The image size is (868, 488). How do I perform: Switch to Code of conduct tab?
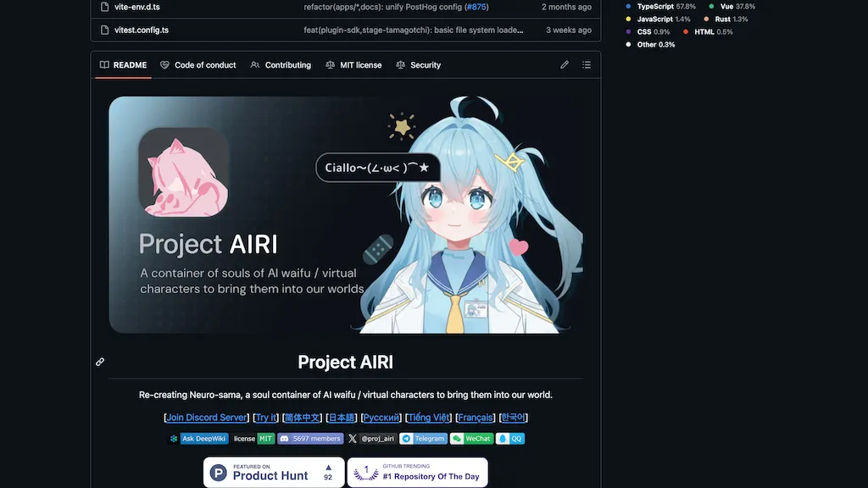point(198,64)
